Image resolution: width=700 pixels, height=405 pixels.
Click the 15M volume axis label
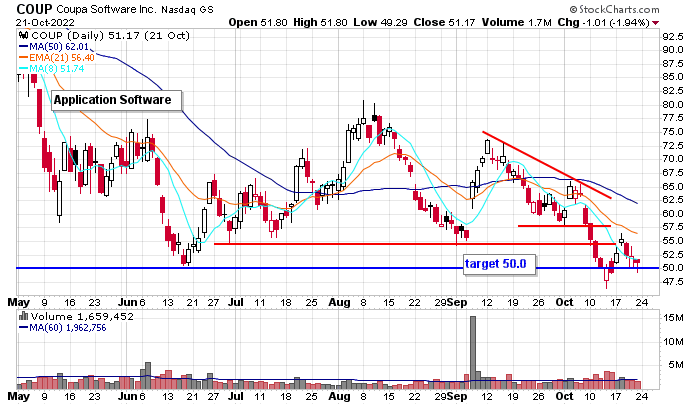[673, 318]
